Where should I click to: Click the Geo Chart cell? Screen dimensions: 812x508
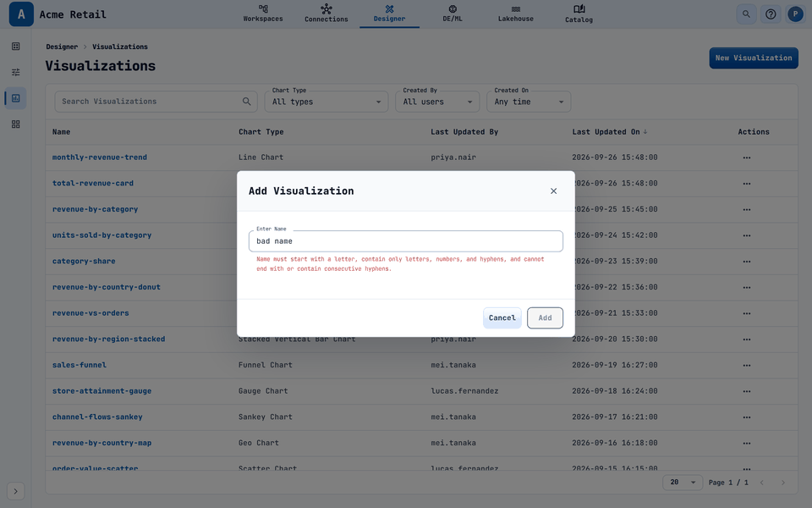tap(259, 443)
